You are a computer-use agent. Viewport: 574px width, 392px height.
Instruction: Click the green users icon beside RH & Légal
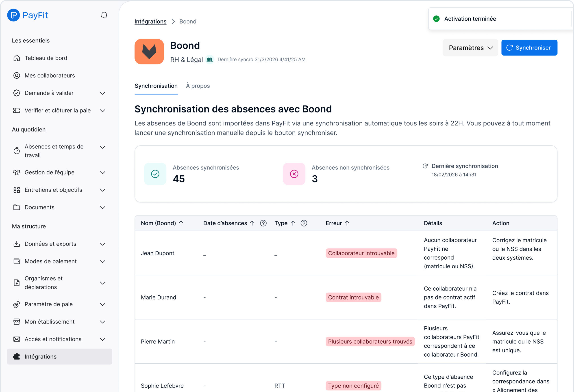[x=210, y=59]
